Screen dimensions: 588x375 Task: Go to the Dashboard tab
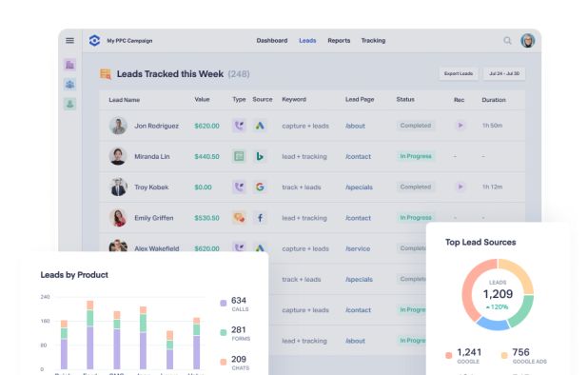click(272, 41)
